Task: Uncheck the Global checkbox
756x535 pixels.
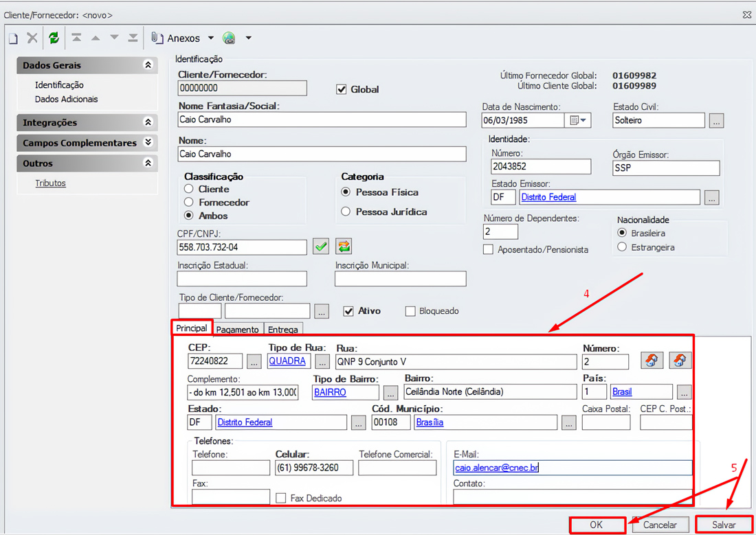Action: [342, 89]
